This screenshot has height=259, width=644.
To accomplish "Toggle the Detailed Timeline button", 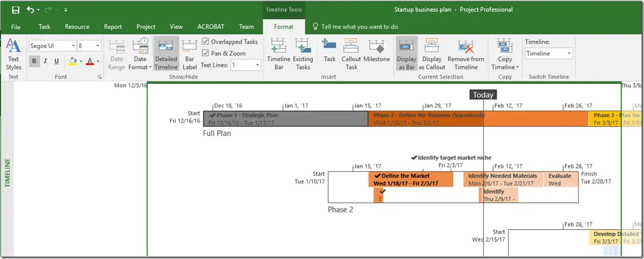I will (x=166, y=54).
